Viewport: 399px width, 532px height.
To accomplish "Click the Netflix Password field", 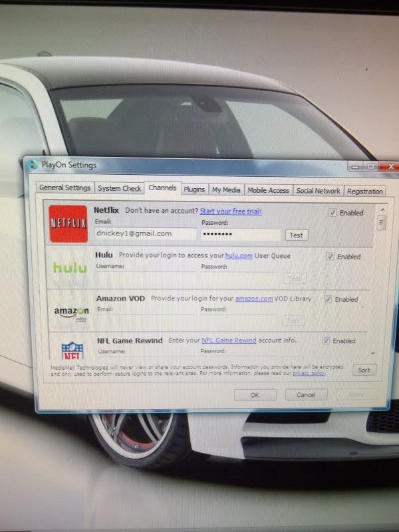I will [241, 235].
